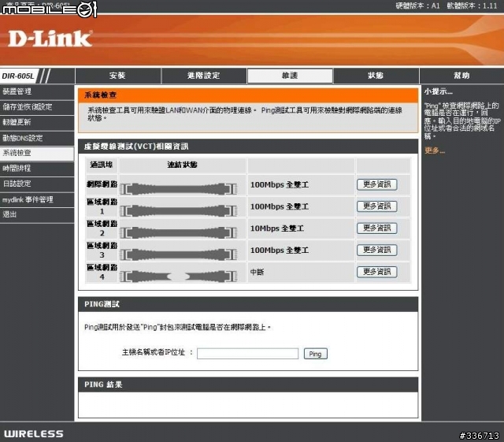Switch to the 進階設定 tab
This screenshot has height=442, width=504.
click(204, 76)
